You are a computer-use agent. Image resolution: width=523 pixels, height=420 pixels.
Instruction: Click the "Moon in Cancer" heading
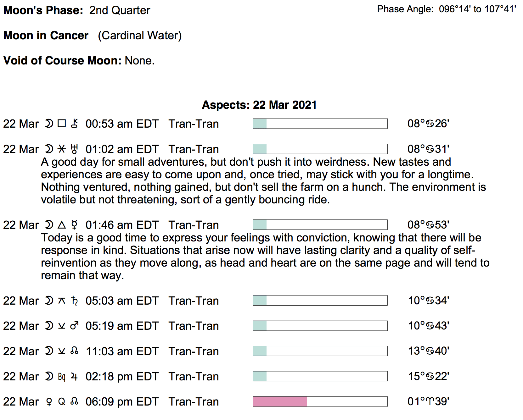click(x=46, y=36)
